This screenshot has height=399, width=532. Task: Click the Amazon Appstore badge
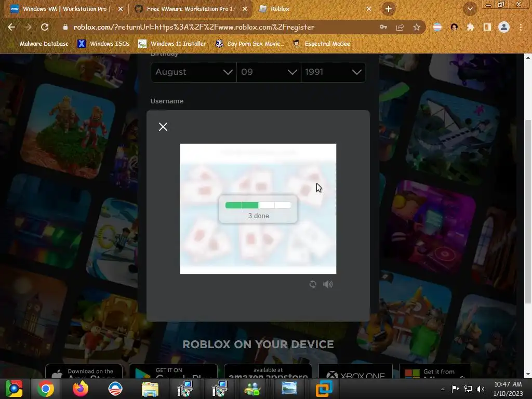coord(268,371)
